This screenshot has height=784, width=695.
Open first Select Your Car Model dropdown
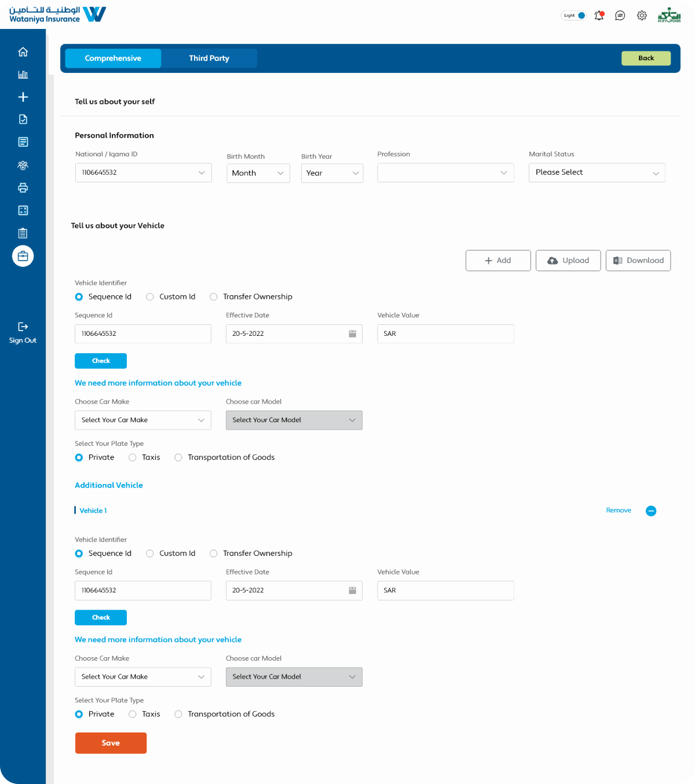[294, 420]
